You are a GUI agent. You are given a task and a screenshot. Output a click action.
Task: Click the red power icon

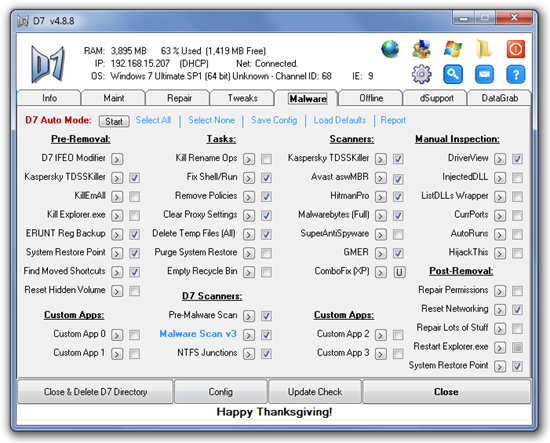tap(515, 49)
